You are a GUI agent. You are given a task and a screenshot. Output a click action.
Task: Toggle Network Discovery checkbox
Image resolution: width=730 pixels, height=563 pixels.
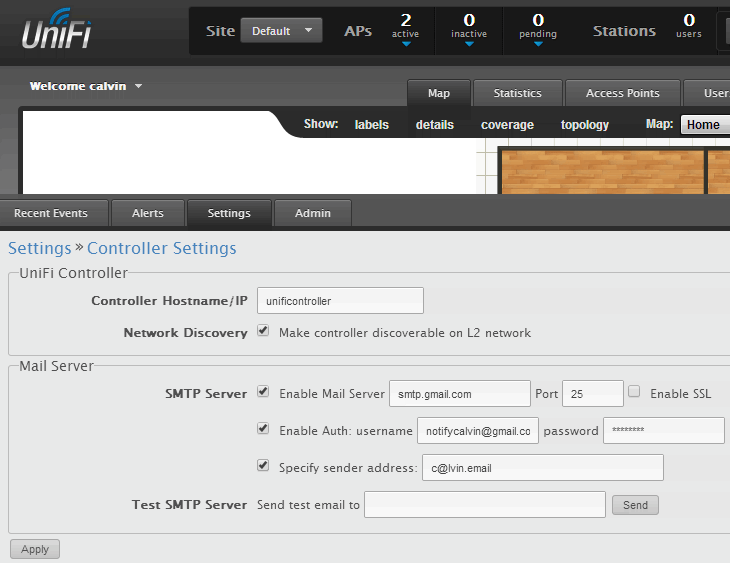coord(263,331)
